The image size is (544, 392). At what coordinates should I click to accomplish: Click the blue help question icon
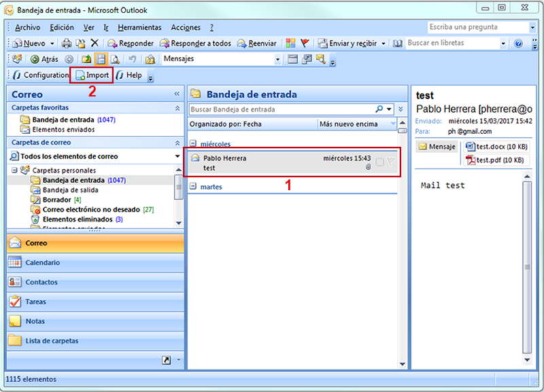[x=518, y=43]
